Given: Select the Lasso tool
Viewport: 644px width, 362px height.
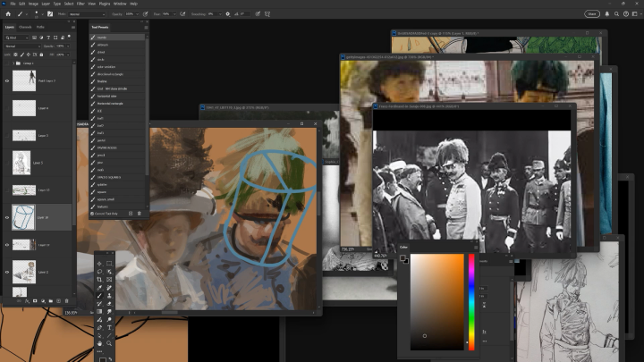Looking at the screenshot, I should [99, 272].
